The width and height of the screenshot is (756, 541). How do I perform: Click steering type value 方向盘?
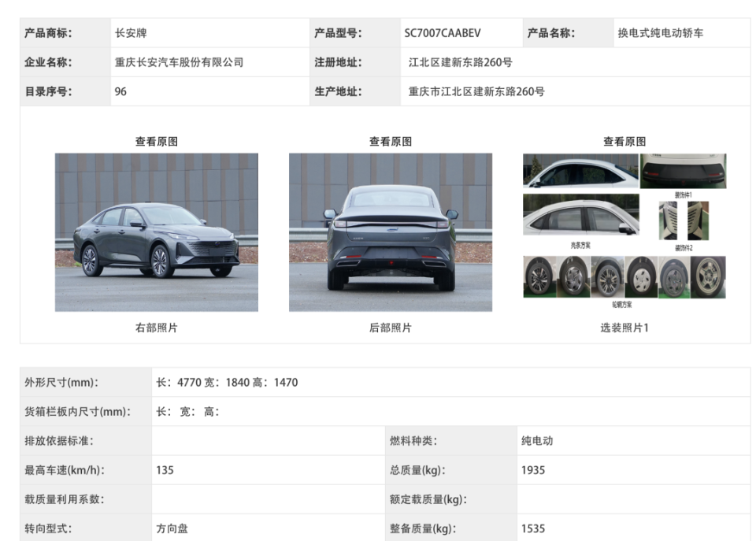(x=172, y=528)
